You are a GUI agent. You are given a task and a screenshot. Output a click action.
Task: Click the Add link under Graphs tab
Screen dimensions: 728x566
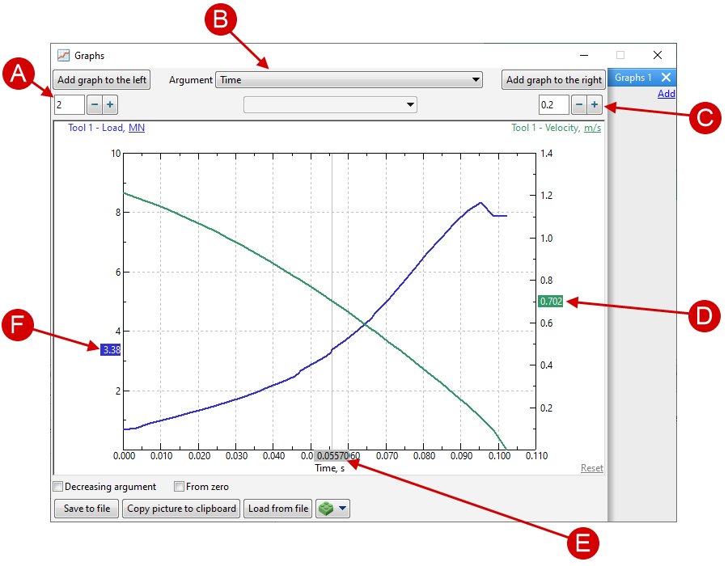pos(666,94)
